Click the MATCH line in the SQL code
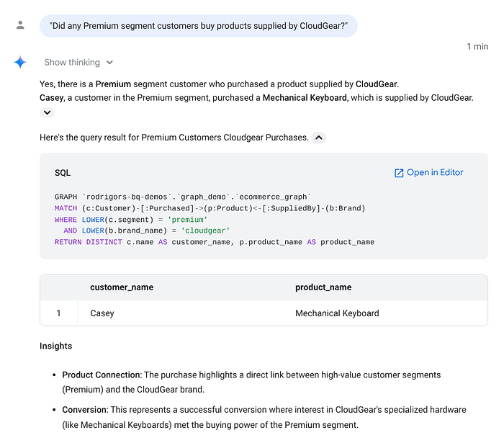 pyautogui.click(x=210, y=208)
